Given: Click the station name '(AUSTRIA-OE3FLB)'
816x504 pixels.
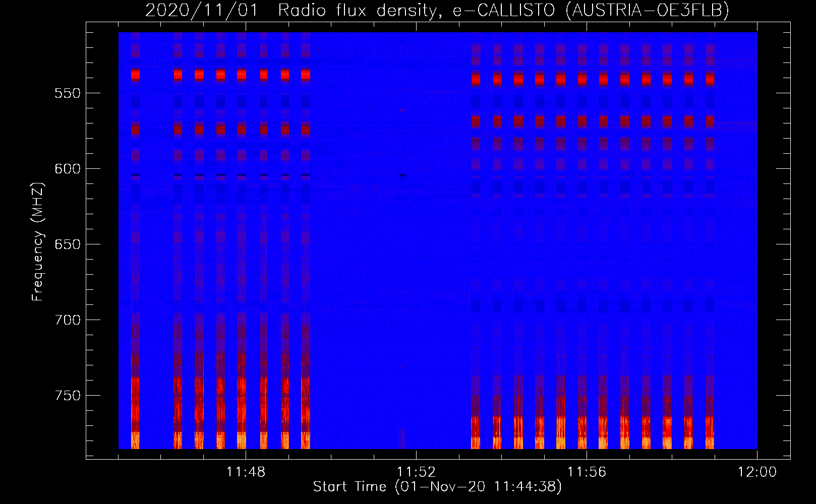Looking at the screenshot, I should coord(648,10).
